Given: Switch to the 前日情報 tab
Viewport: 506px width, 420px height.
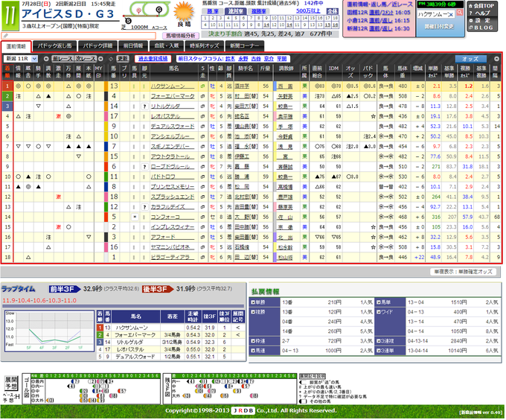Looking at the screenshot, I should tap(133, 46).
